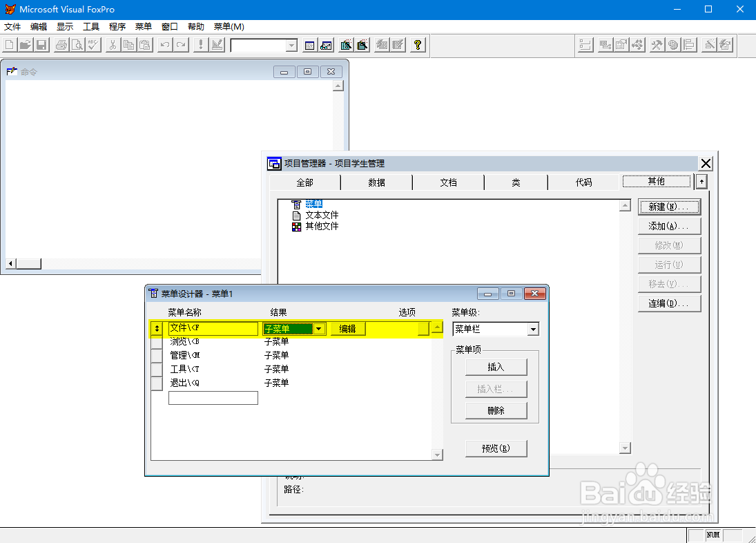Click the Form Builder wand icon

tap(709, 46)
